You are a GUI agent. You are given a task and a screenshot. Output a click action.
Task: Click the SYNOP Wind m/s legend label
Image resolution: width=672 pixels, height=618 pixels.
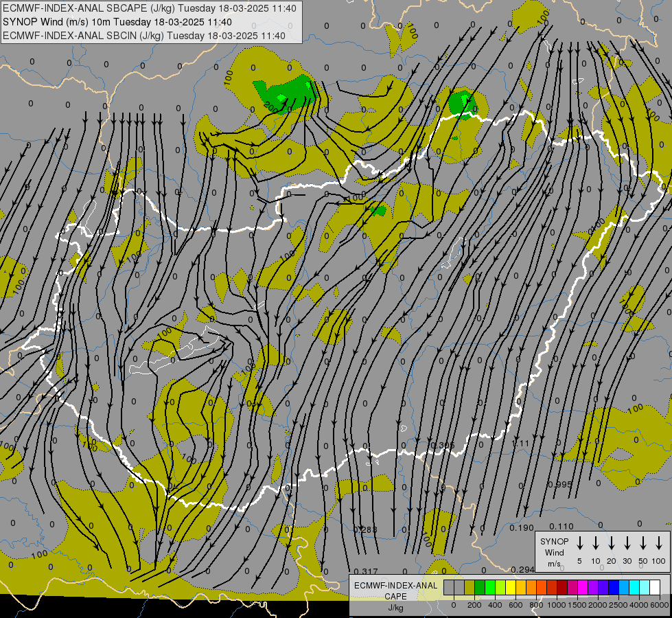coord(554,552)
